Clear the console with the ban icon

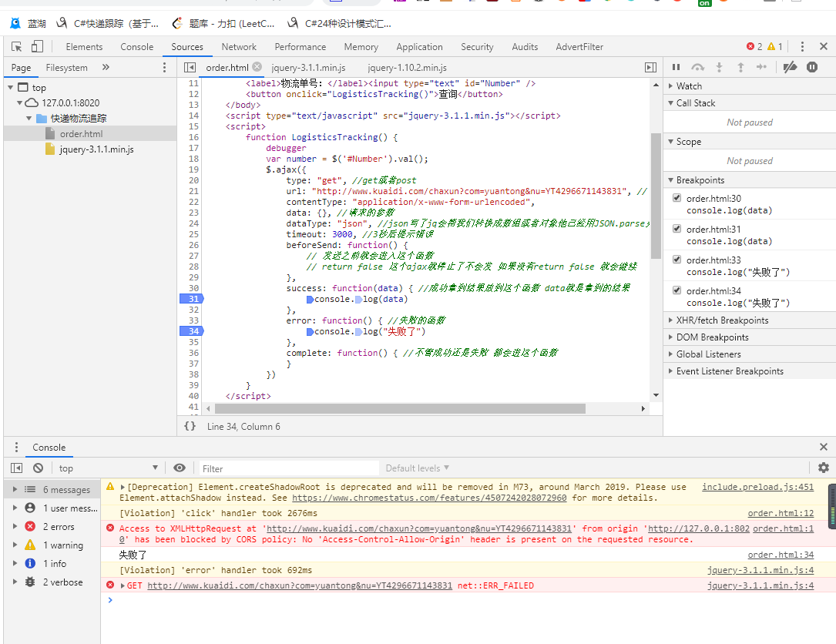pyautogui.click(x=38, y=468)
